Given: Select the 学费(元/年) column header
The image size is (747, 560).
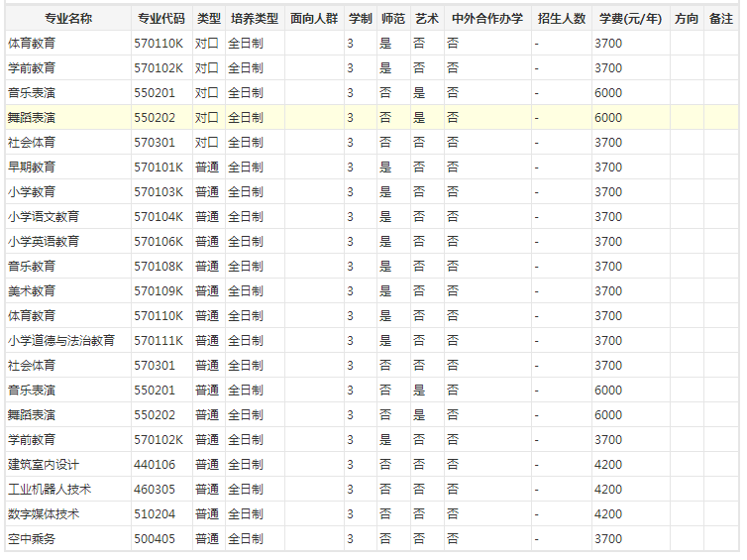Looking at the screenshot, I should [x=630, y=19].
